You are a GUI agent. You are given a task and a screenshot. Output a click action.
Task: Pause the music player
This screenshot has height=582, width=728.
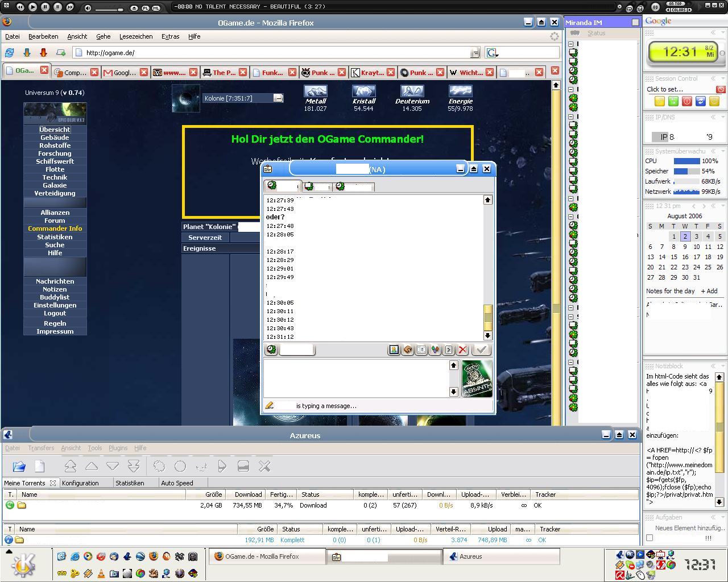pyautogui.click(x=45, y=7)
